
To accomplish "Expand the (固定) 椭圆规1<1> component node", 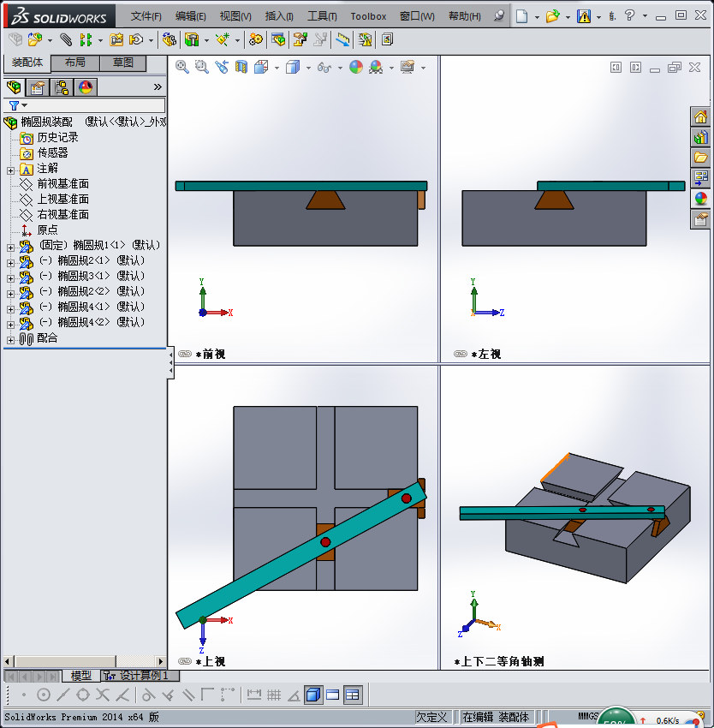I will pyautogui.click(x=10, y=248).
